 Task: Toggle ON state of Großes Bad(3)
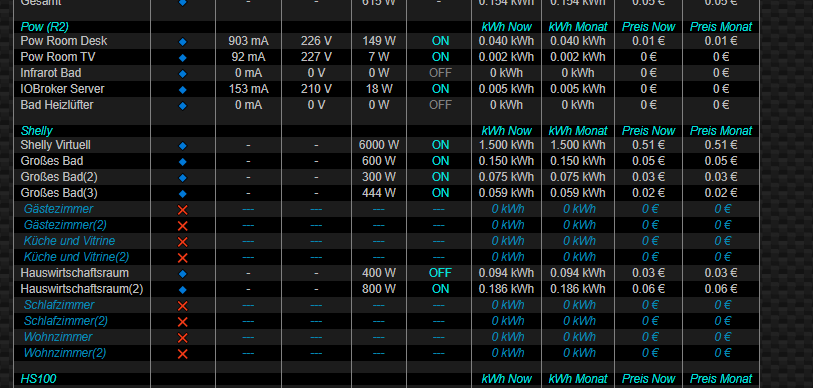(440, 193)
